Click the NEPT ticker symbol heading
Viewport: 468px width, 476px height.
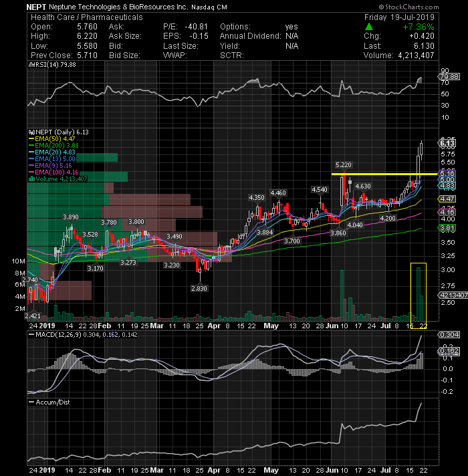click(36, 7)
